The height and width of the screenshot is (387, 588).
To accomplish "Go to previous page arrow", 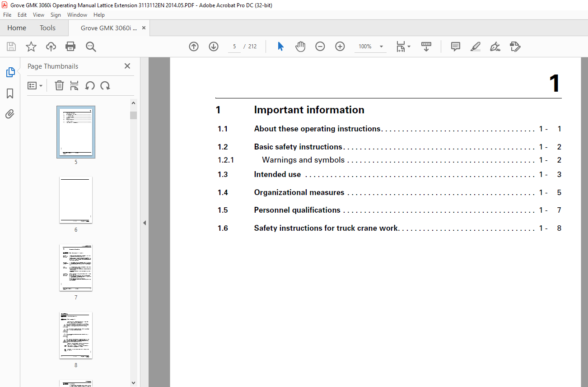I will click(x=194, y=47).
